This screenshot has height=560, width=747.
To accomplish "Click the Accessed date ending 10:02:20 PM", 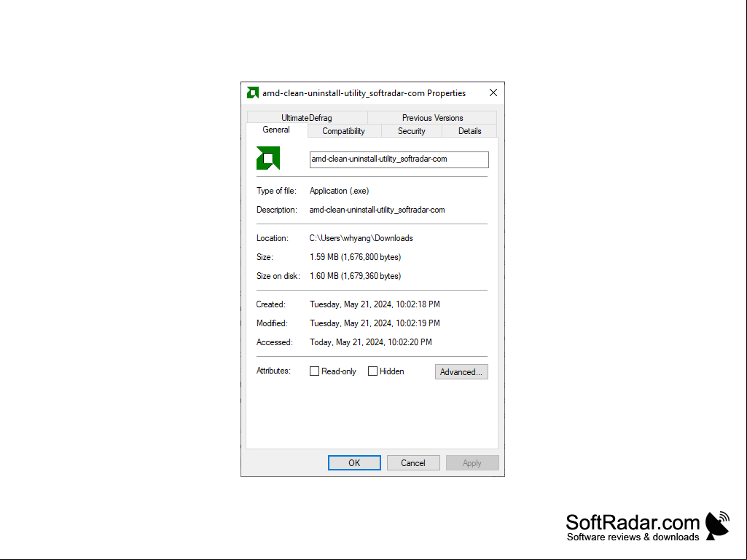I will coord(371,342).
